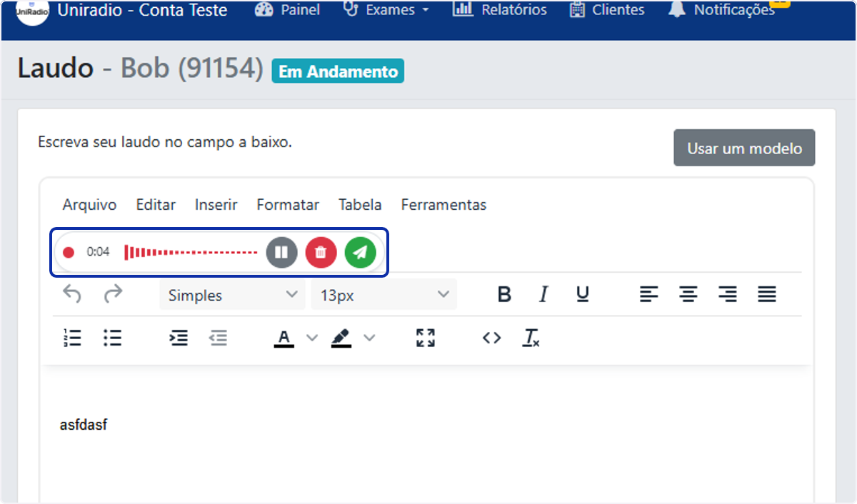Click the Laudo - Bob (91154) heading

[x=140, y=69]
